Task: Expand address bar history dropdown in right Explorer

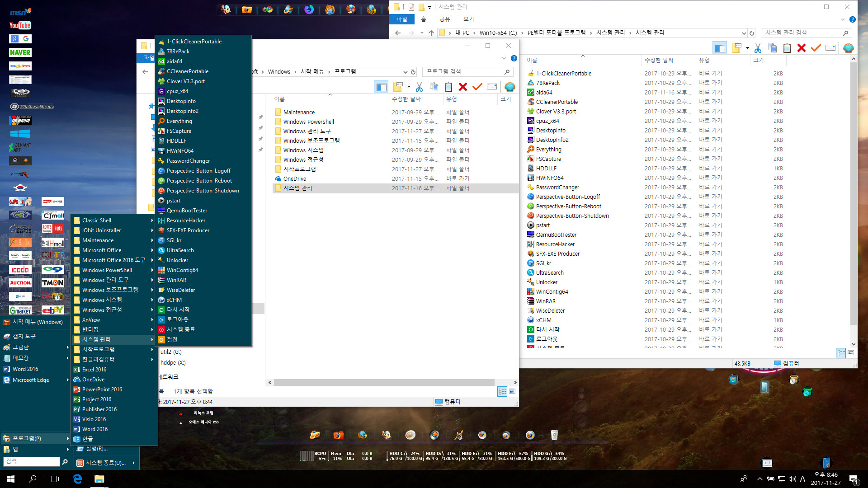Action: point(744,33)
